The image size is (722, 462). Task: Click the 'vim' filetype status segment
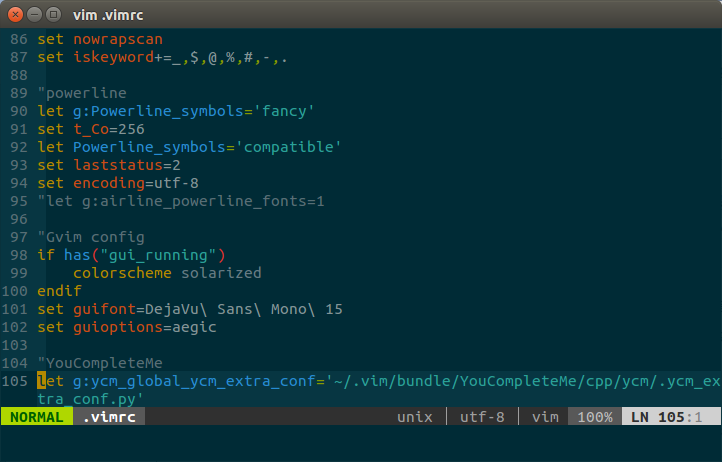pos(545,417)
